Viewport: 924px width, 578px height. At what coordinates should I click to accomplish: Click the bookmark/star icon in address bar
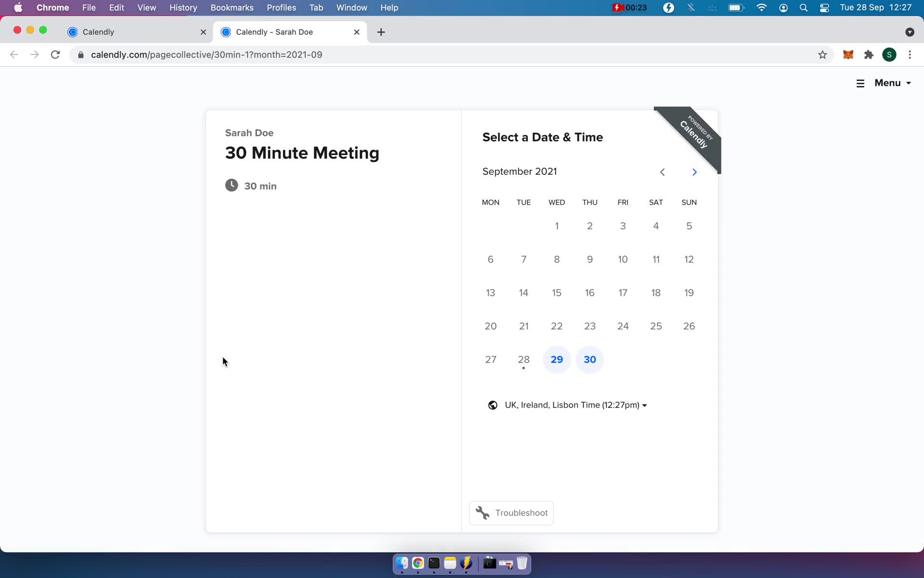[822, 54]
